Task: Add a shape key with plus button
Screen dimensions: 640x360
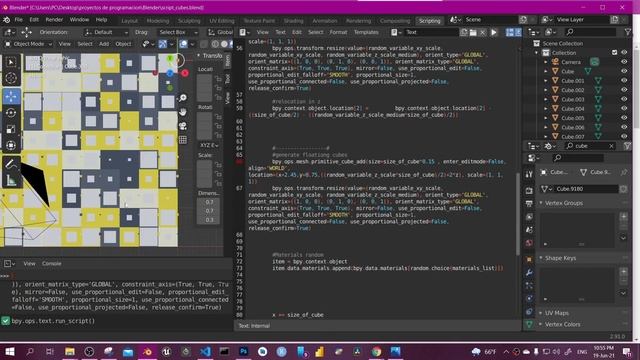Action: pos(624,272)
